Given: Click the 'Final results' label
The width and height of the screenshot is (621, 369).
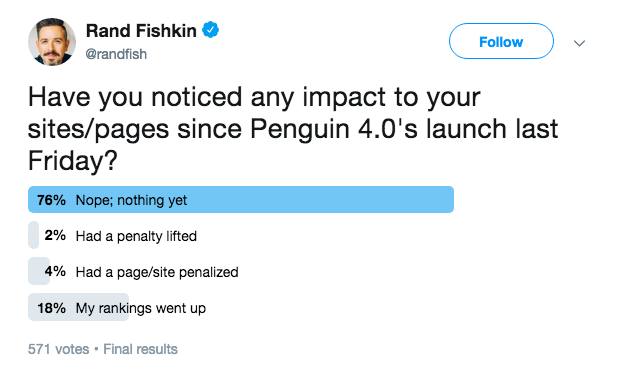Looking at the screenshot, I should 140,349.
